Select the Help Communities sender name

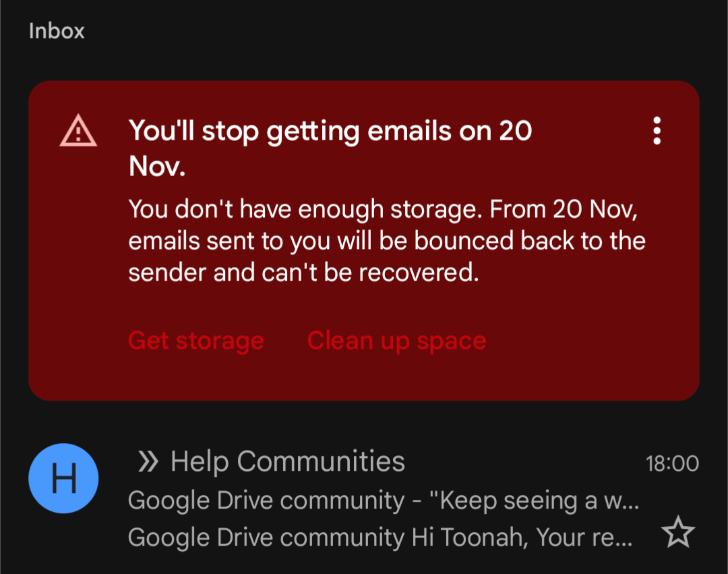click(x=288, y=461)
